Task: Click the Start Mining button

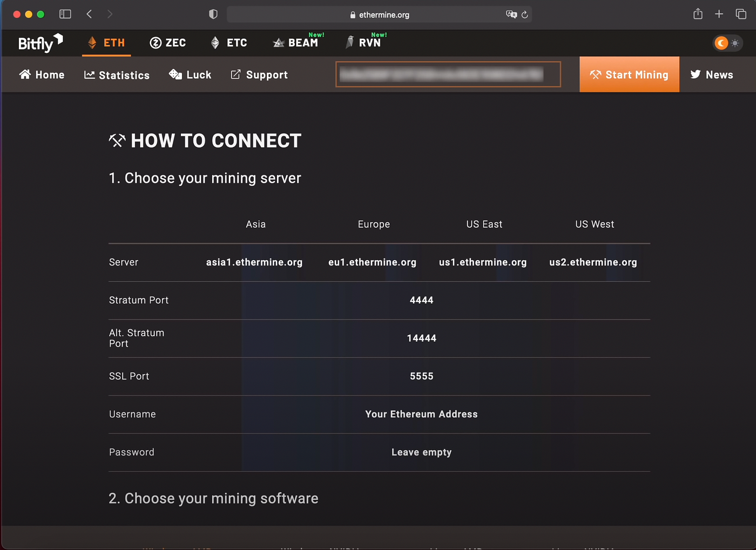Action: (x=629, y=74)
